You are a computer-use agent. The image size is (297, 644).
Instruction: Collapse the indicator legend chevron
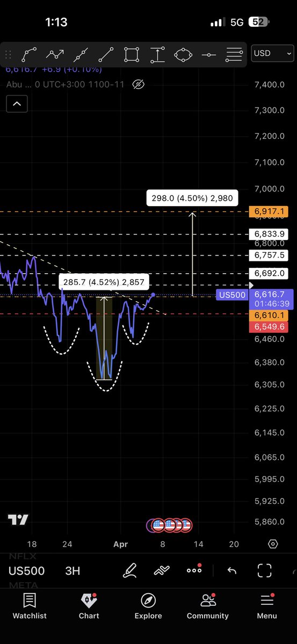(x=17, y=104)
